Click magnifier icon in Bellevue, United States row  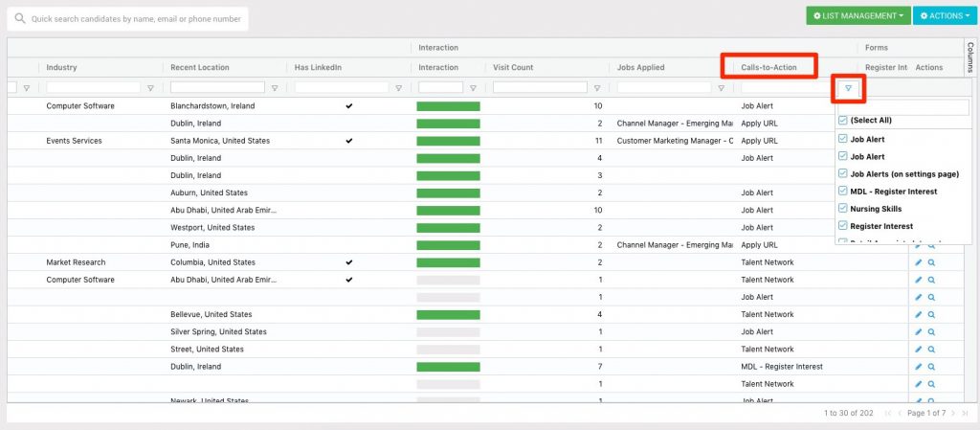930,314
